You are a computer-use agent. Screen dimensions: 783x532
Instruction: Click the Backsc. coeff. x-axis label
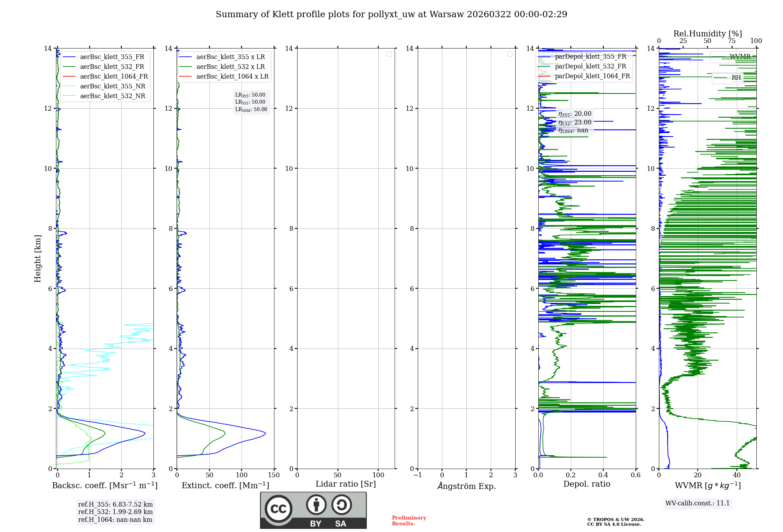pyautogui.click(x=105, y=485)
